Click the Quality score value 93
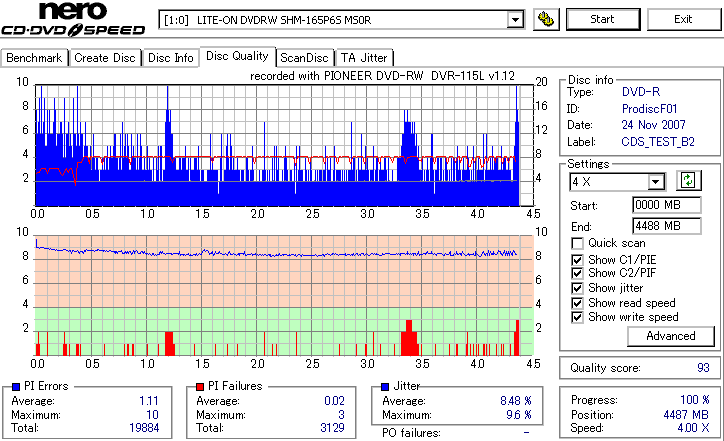Image resolution: width=724 pixels, height=441 pixels. [703, 368]
